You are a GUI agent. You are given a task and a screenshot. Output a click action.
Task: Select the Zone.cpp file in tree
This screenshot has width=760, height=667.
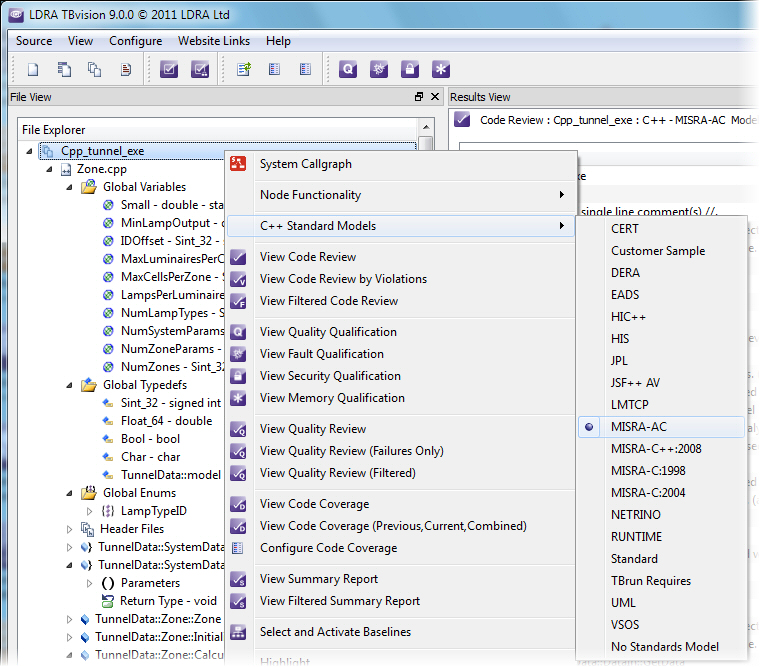click(101, 170)
